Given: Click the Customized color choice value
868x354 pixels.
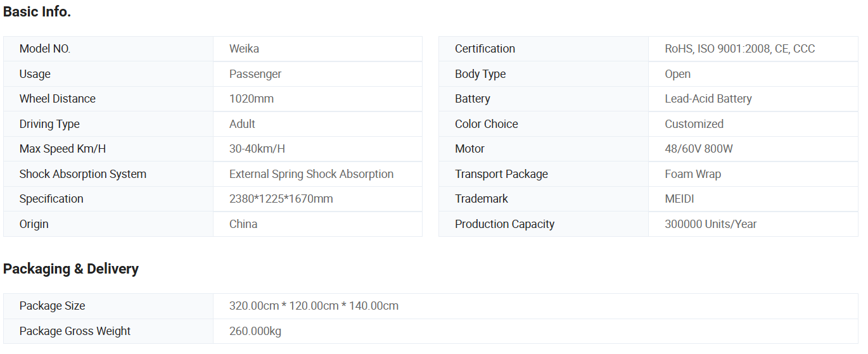Looking at the screenshot, I should click(x=694, y=124).
